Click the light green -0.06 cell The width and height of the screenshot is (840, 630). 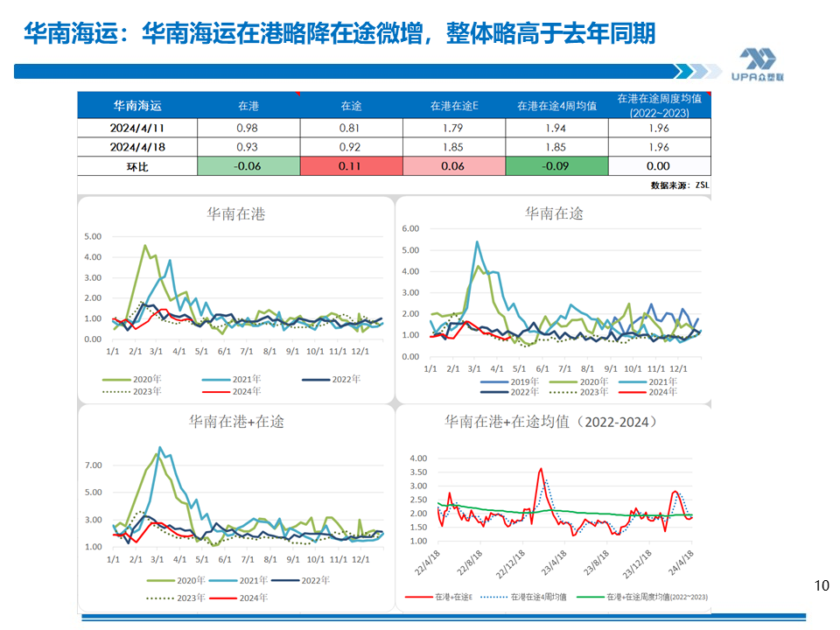[248, 166]
